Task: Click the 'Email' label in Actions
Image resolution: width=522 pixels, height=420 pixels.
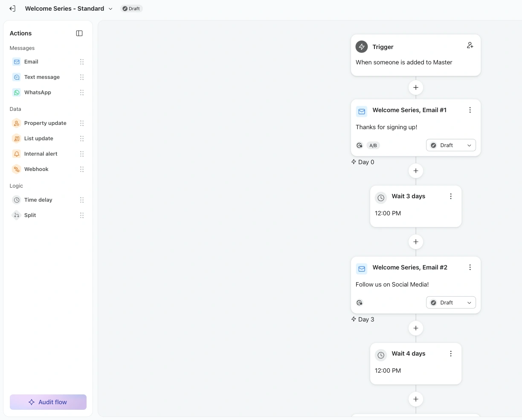Action: pos(31,62)
